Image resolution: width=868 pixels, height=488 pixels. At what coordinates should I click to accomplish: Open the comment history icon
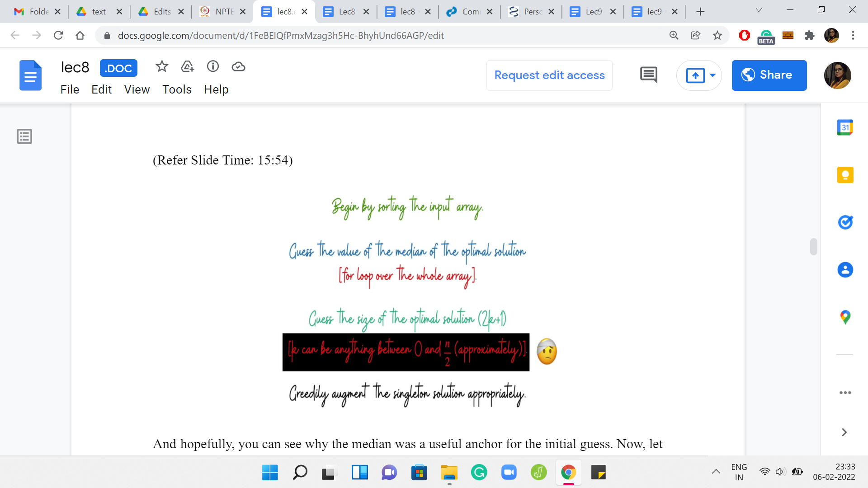[648, 75]
